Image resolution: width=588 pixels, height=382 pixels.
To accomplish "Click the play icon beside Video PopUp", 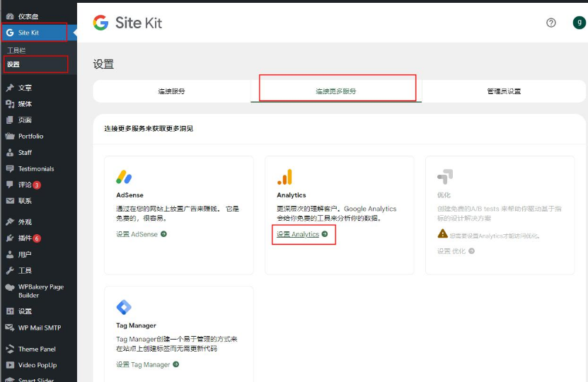I will pos(10,365).
